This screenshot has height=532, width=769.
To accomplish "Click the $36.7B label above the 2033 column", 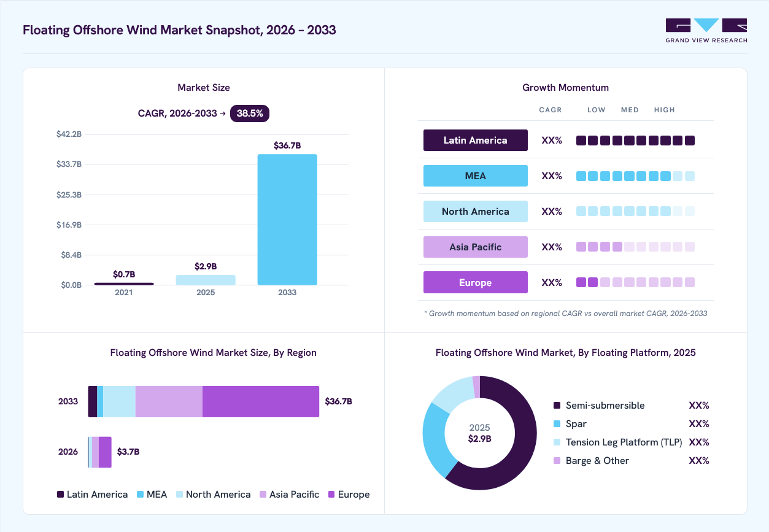I will [x=287, y=145].
